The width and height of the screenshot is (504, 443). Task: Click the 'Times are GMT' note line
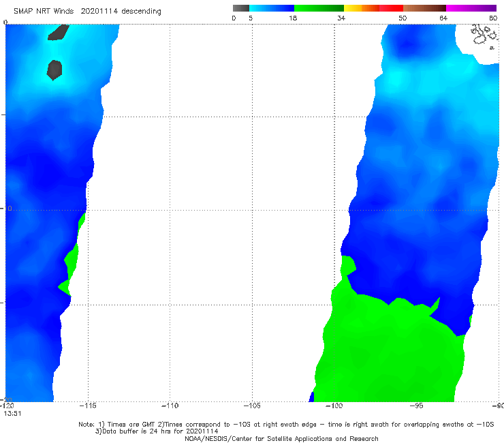click(x=286, y=425)
